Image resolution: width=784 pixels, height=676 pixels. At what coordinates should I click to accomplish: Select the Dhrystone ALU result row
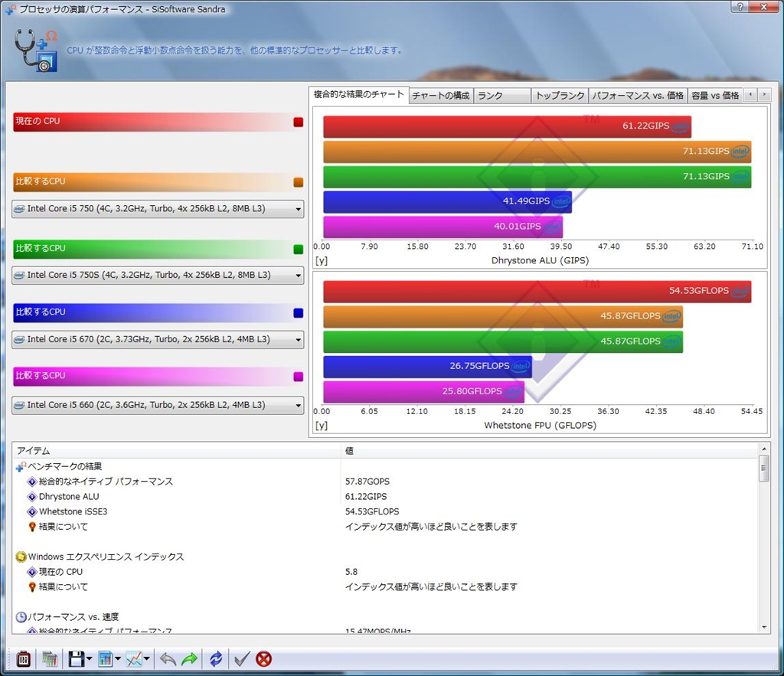point(385,497)
